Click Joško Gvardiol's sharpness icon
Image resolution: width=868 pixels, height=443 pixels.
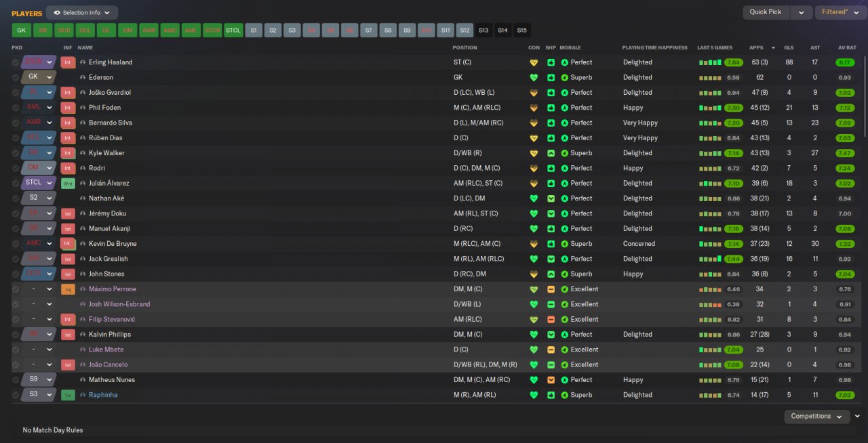pyautogui.click(x=551, y=93)
